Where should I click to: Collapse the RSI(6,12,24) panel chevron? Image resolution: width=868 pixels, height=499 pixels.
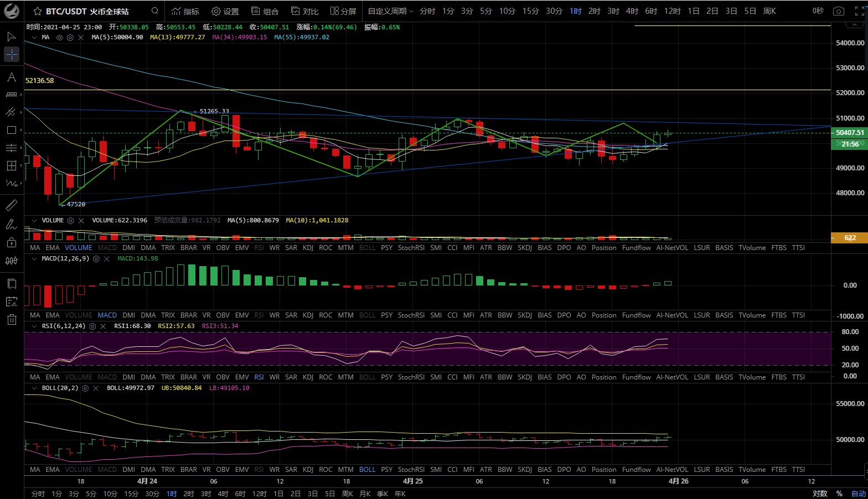[x=35, y=326]
